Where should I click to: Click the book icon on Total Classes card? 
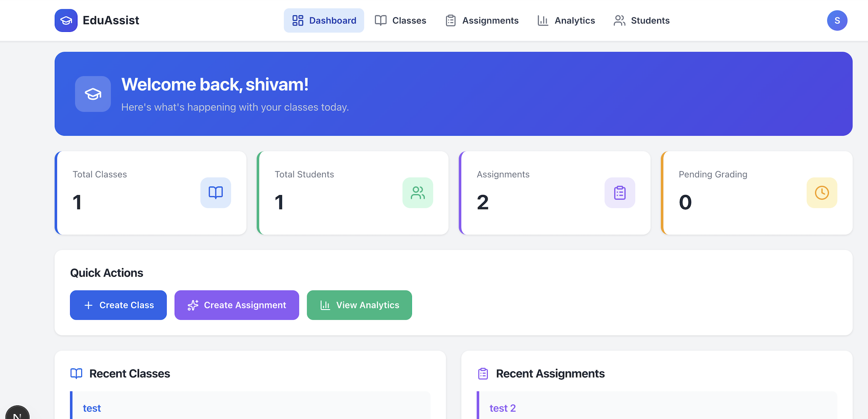click(x=216, y=193)
